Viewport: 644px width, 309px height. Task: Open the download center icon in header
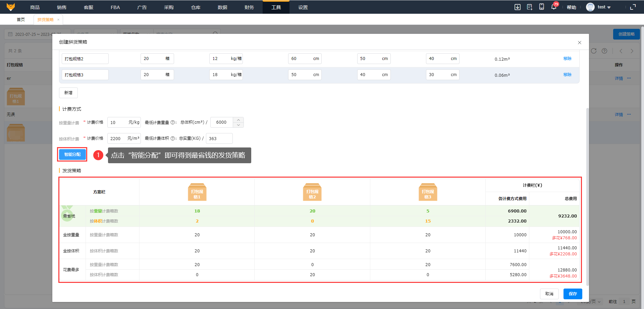518,7
